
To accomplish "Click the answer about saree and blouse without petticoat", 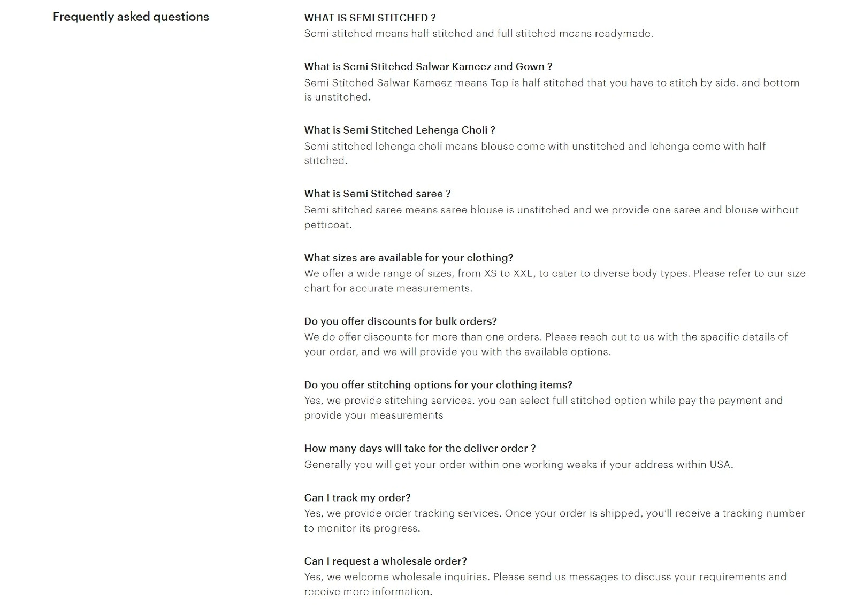I will (x=551, y=217).
